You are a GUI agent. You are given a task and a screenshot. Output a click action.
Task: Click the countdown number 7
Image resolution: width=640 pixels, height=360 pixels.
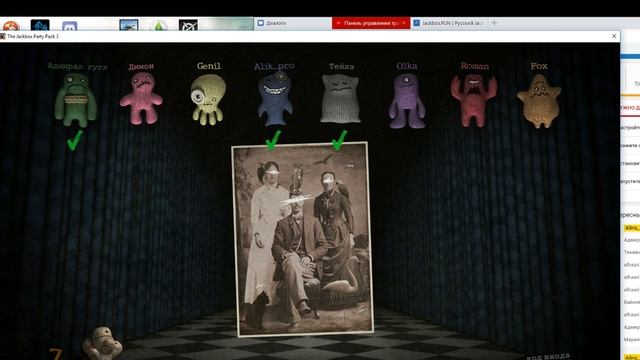(56, 354)
